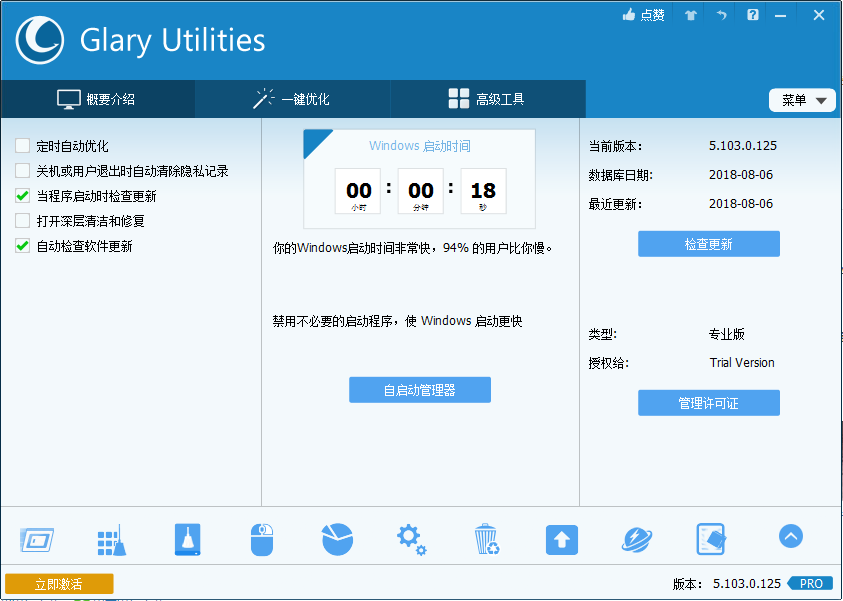Open the 自启动管理器 button
The width and height of the screenshot is (843, 601).
point(420,390)
